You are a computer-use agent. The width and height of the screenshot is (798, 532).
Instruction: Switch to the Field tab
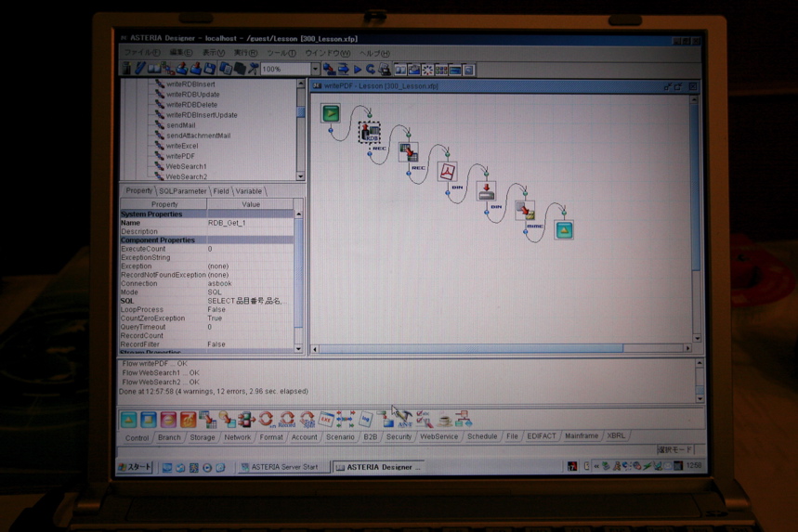(221, 191)
